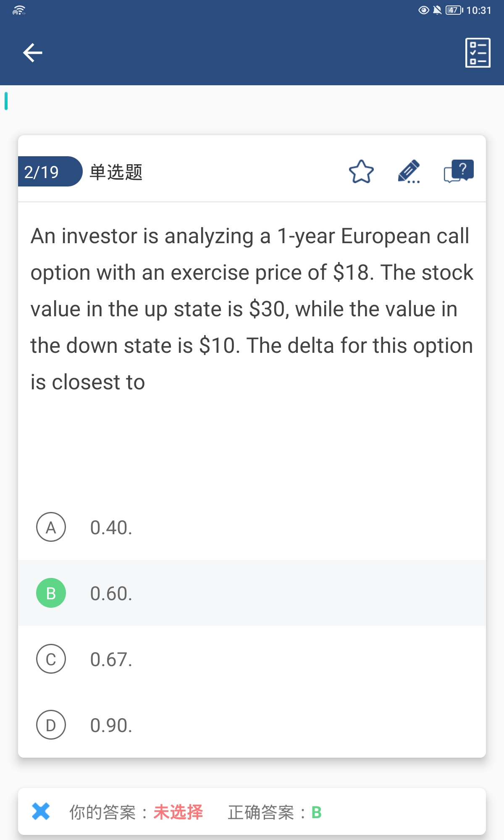Choose option D radio circle
The width and height of the screenshot is (504, 840).
[x=51, y=725]
